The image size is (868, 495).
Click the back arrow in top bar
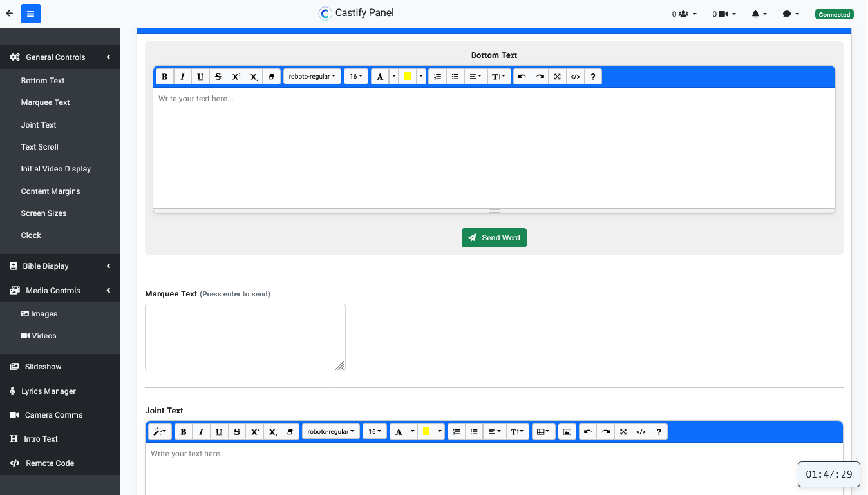[9, 14]
